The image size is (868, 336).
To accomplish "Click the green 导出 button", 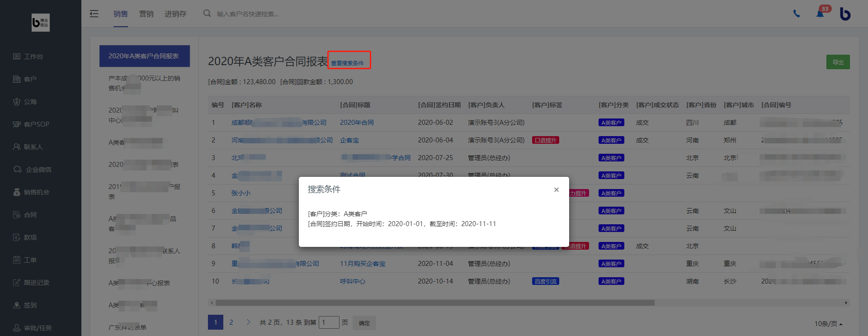I will 838,62.
